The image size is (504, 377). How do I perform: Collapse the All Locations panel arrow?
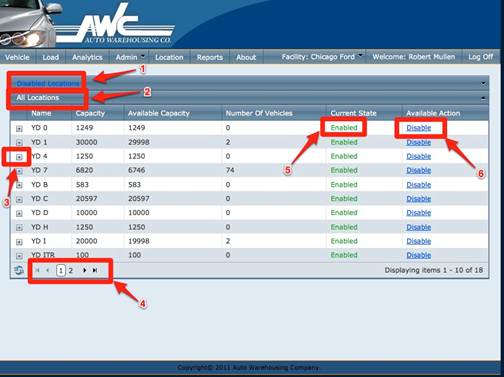pos(483,98)
